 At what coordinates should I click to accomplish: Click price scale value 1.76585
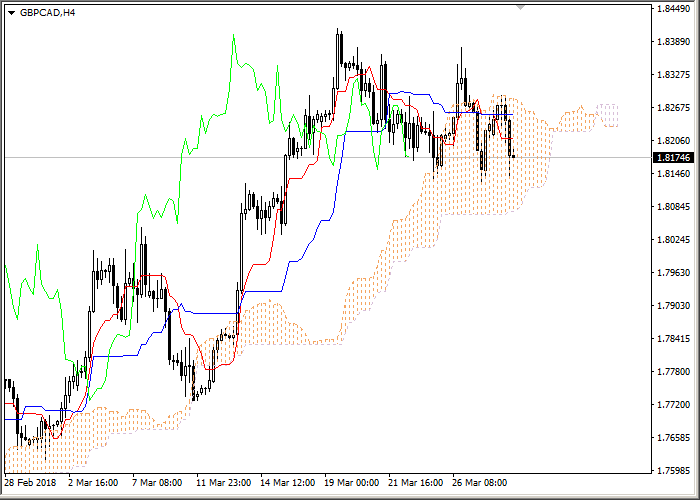673,438
